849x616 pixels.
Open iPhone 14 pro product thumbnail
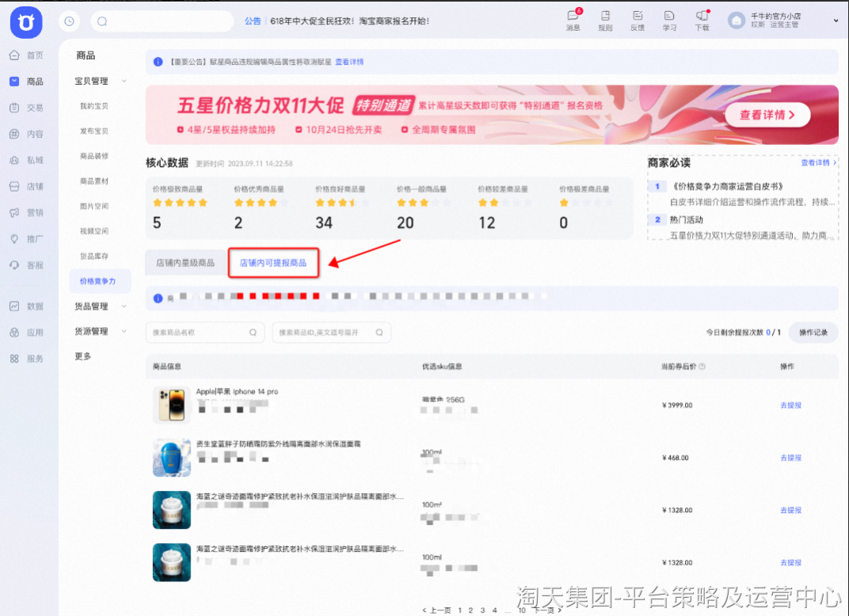pos(172,405)
